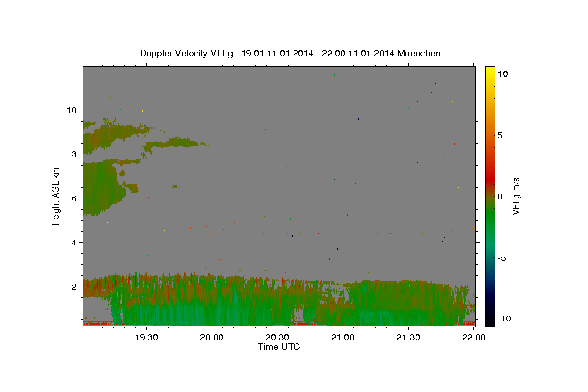This screenshot has width=588, height=392.
Task: Click the 21:30 time tick label
Action: tap(408, 337)
